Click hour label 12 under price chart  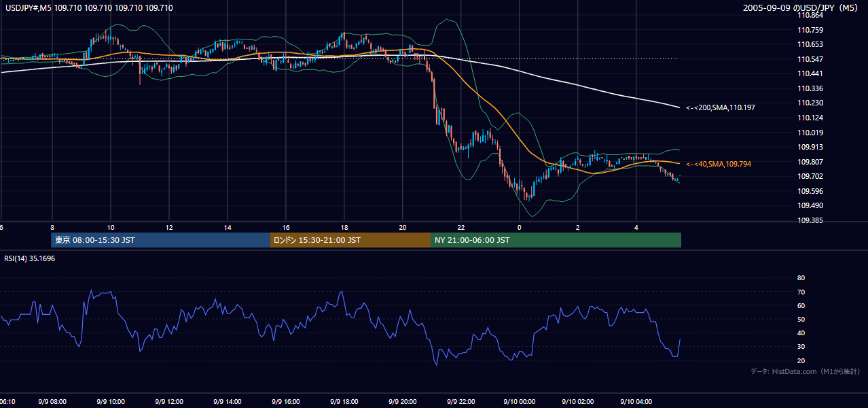coord(168,227)
